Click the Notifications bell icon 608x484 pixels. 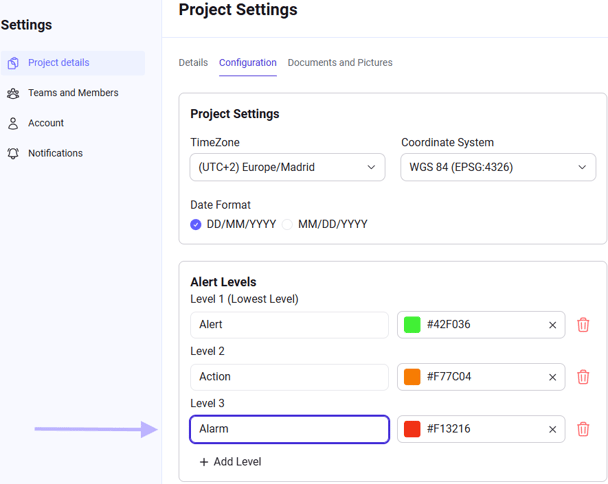click(x=13, y=154)
